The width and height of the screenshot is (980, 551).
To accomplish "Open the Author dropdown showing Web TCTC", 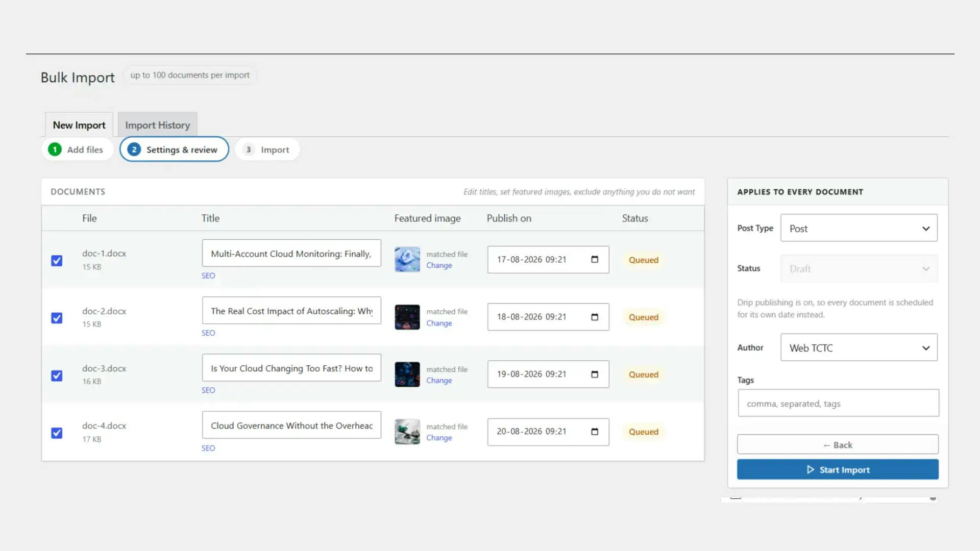I will 859,347.
